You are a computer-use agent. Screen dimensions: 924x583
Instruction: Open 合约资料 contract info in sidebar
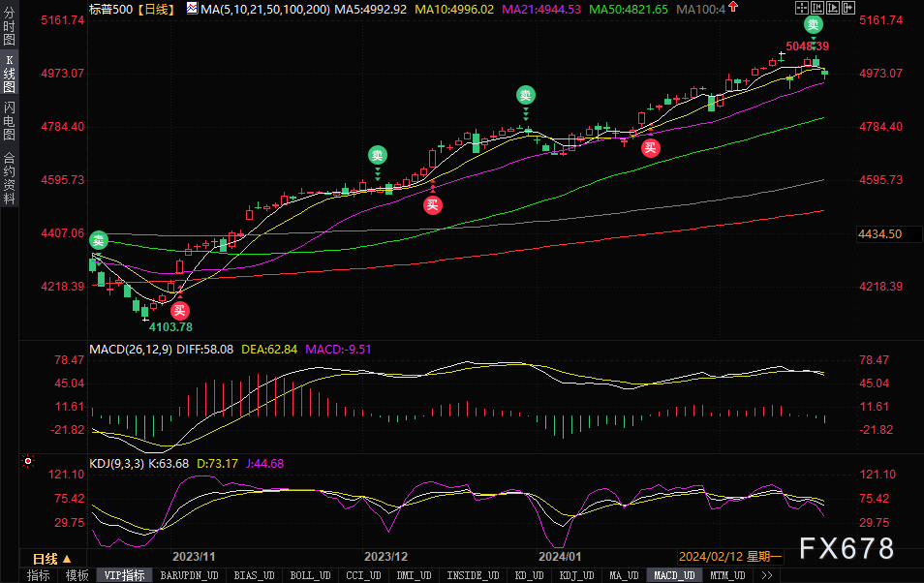[9, 178]
